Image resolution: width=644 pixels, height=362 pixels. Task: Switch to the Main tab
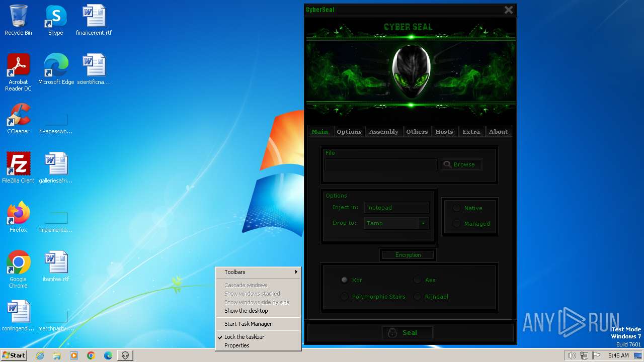[x=320, y=132]
